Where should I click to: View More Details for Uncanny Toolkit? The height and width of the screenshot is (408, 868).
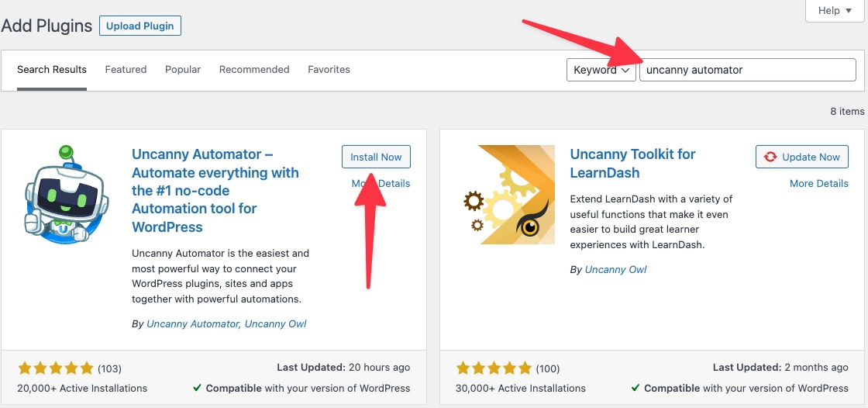pyautogui.click(x=818, y=184)
